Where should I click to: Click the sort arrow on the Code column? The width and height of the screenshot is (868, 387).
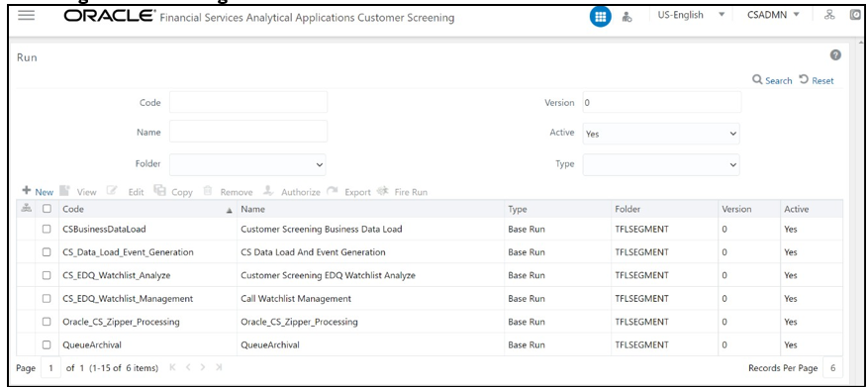229,210
